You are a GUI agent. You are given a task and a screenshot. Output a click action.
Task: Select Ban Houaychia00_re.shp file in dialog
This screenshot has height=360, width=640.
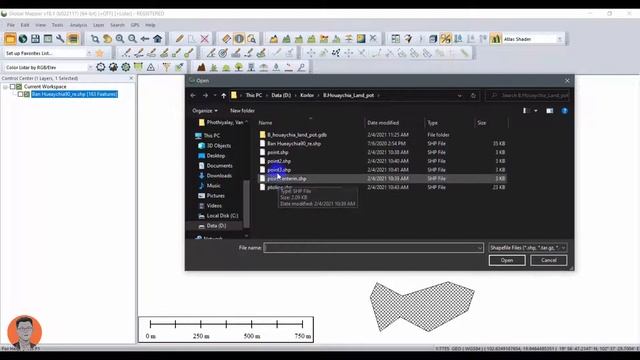pos(294,144)
